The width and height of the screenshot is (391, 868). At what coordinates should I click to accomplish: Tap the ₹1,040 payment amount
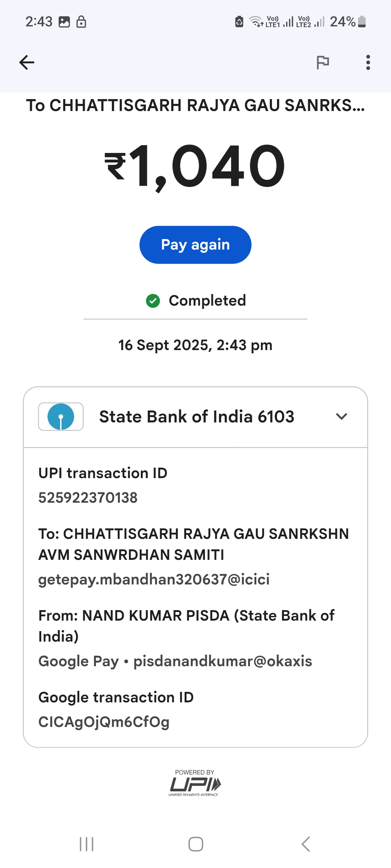(x=195, y=166)
